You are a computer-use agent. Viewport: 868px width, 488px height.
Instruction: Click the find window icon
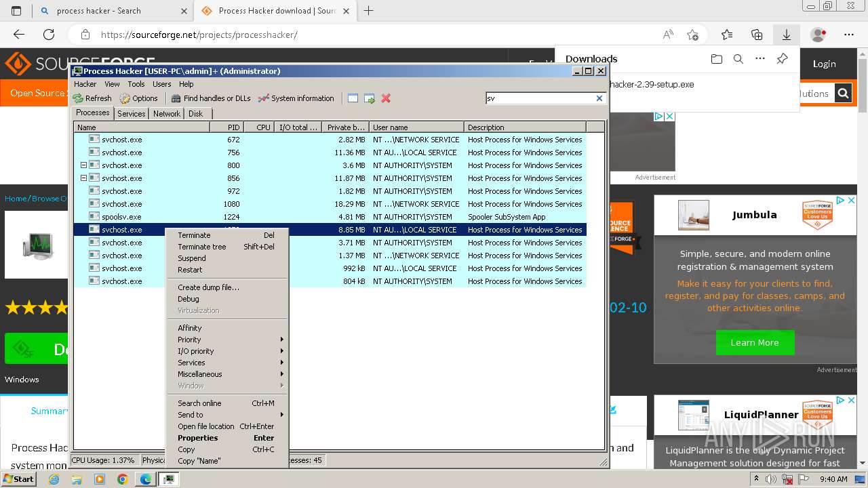353,98
